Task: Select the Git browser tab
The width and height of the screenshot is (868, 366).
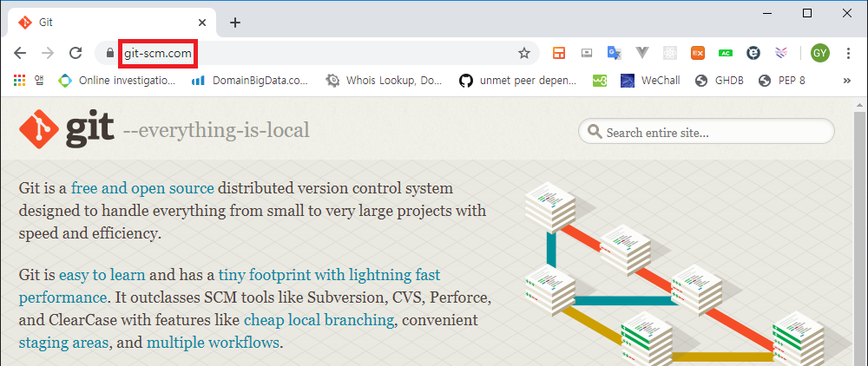Action: [111, 23]
